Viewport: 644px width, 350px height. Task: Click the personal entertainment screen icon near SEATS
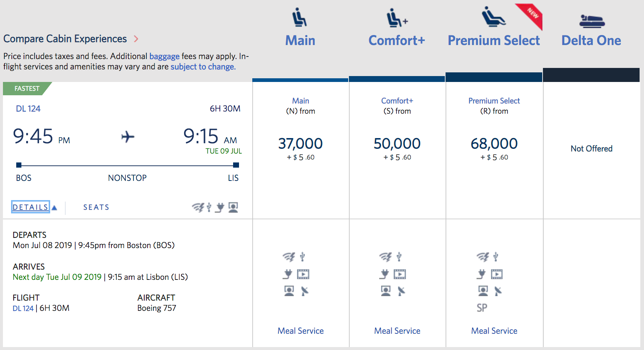233,207
